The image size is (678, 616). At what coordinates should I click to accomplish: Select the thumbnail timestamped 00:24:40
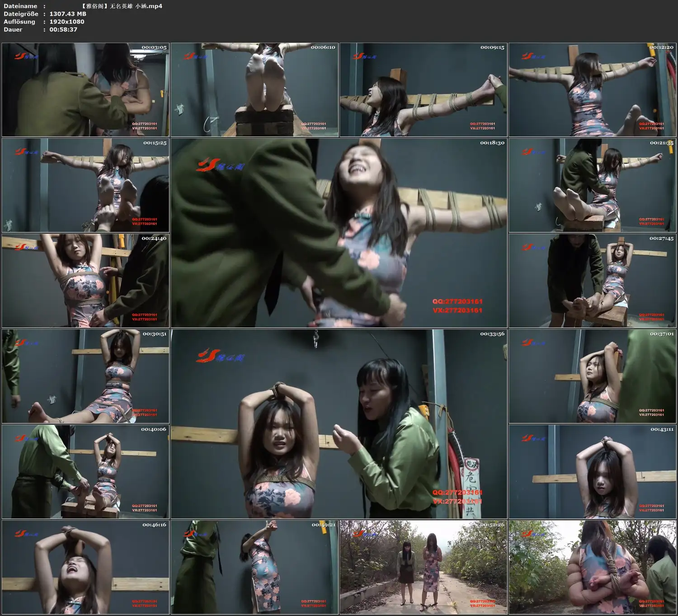point(85,281)
